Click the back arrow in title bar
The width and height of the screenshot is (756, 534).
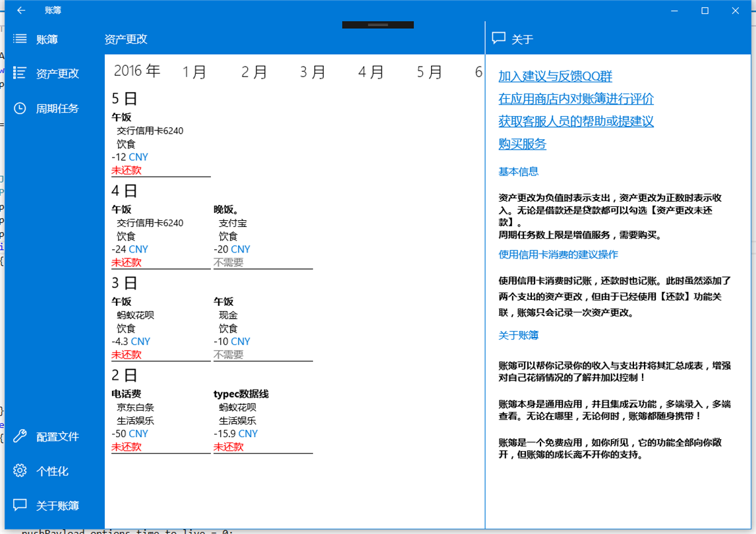coord(20,10)
